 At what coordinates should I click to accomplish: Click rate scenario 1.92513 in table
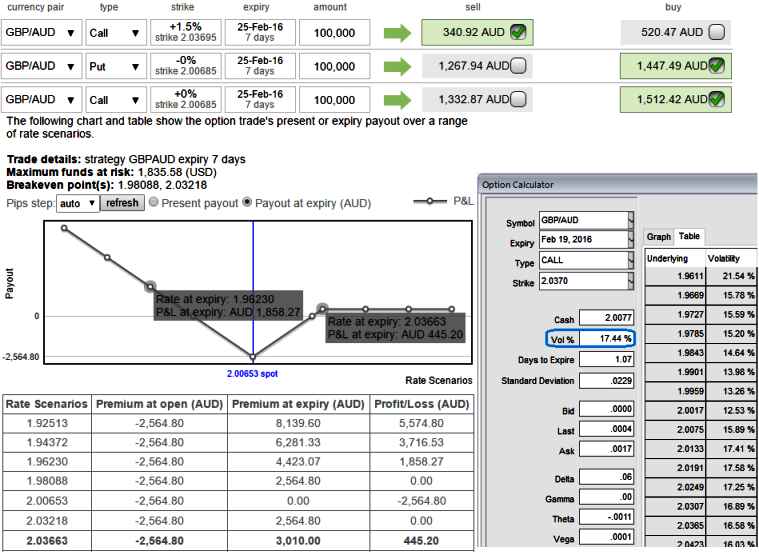(47, 423)
